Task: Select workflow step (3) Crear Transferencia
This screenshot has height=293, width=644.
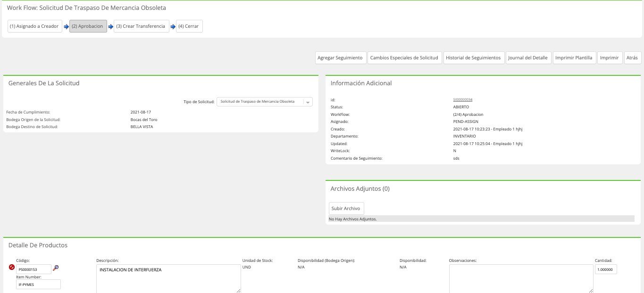Action: click(142, 26)
